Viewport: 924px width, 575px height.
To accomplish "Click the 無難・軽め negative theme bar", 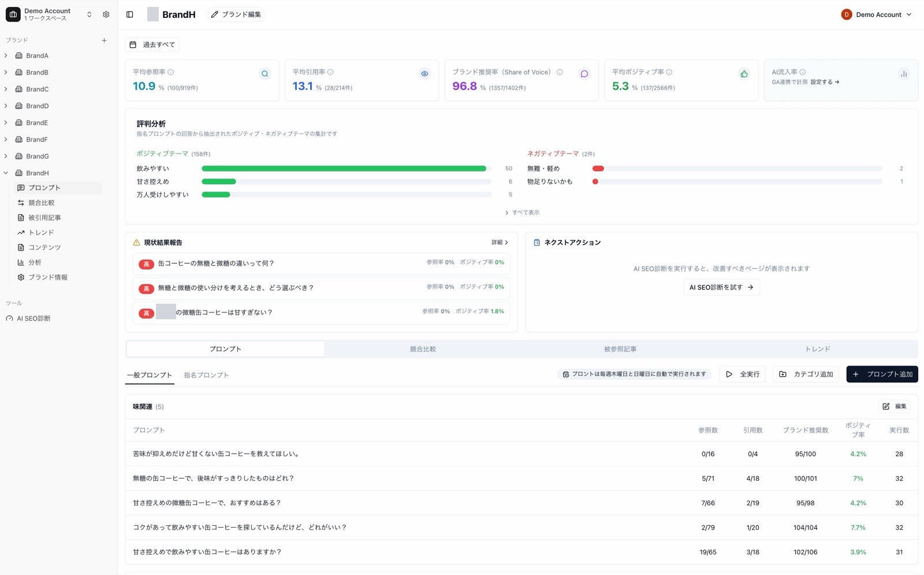I will 737,169.
